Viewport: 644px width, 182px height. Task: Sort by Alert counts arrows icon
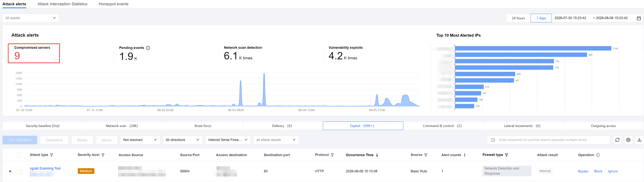point(464,155)
